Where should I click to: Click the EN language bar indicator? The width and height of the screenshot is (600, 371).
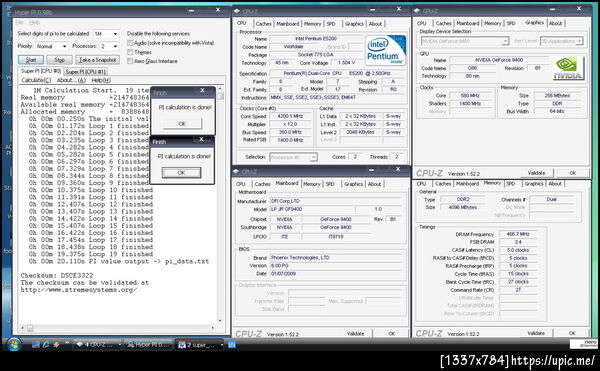coord(232,345)
